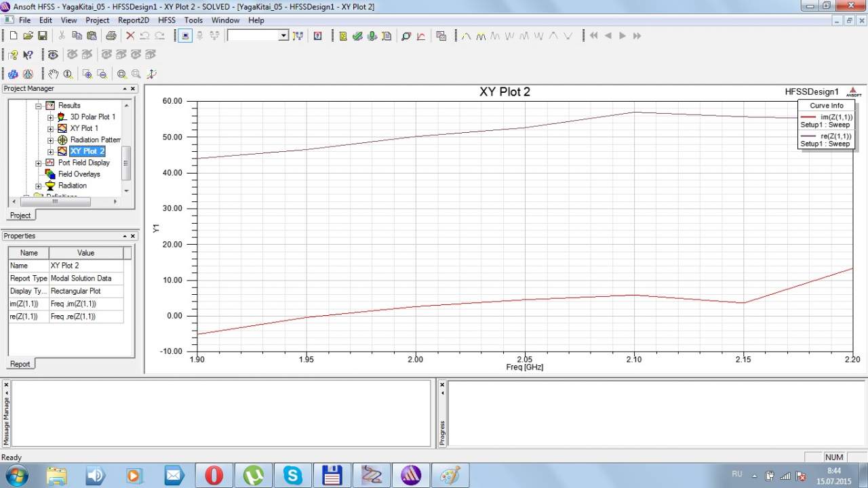Image resolution: width=868 pixels, height=488 pixels.
Task: Expand the 3D Polar Plot 1 node
Action: tap(50, 117)
